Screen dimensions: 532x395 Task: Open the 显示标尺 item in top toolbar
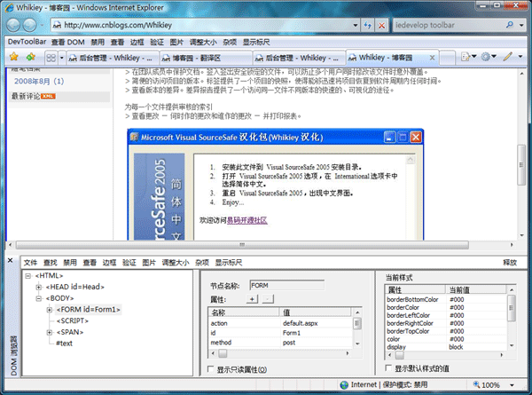(x=256, y=42)
